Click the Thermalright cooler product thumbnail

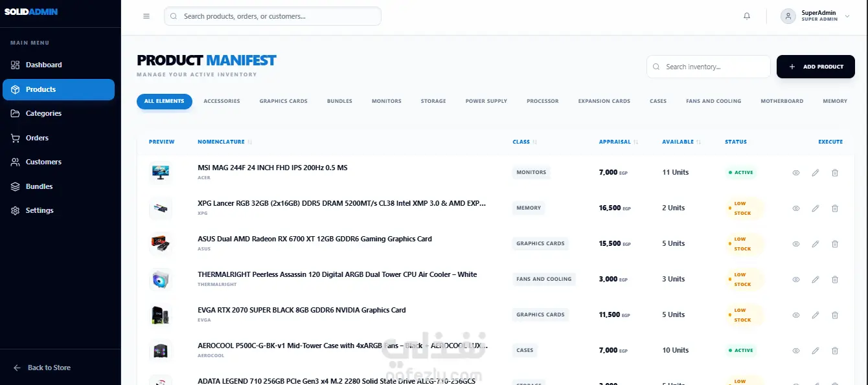[160, 280]
